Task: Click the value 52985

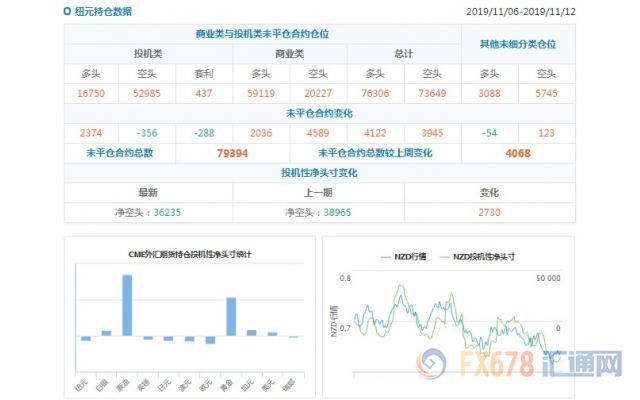Action: click(147, 93)
